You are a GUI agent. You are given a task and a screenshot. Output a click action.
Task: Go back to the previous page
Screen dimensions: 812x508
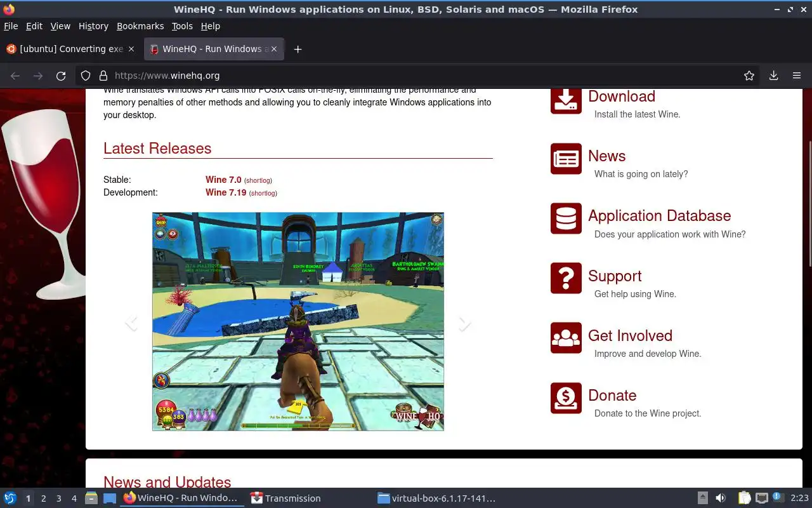click(x=15, y=76)
